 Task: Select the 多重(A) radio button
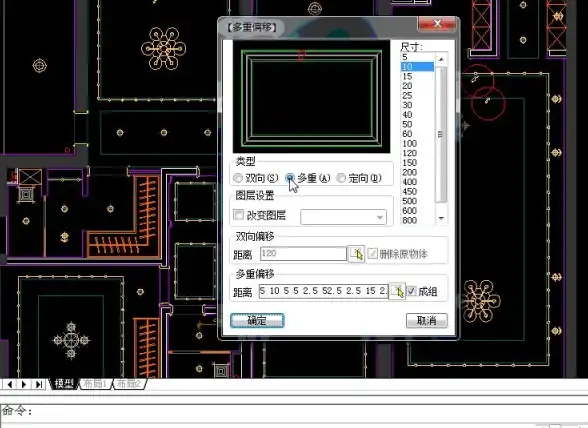click(x=290, y=178)
